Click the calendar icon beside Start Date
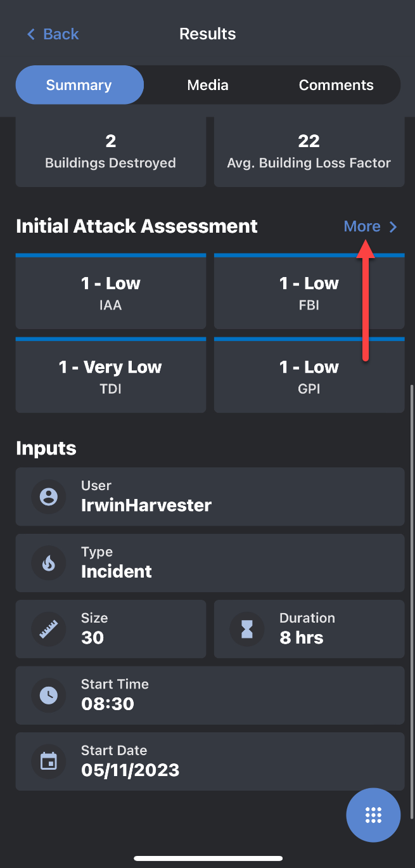 pos(49,761)
